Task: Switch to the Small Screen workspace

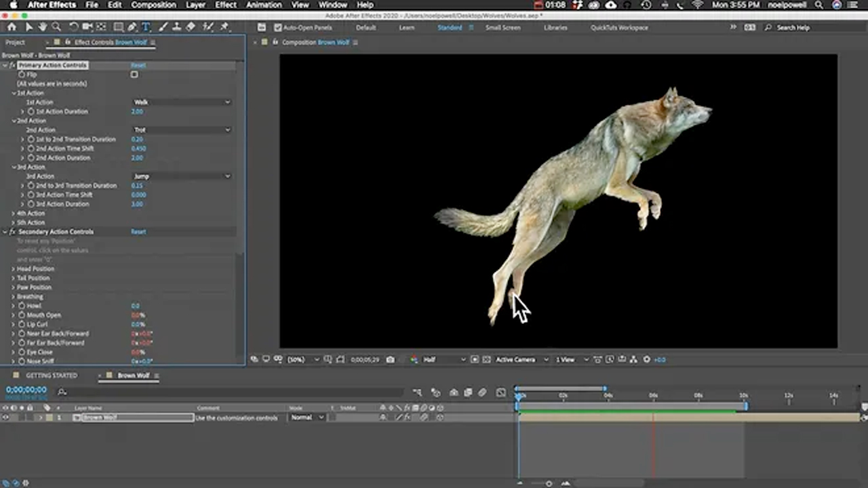Action: coord(502,28)
